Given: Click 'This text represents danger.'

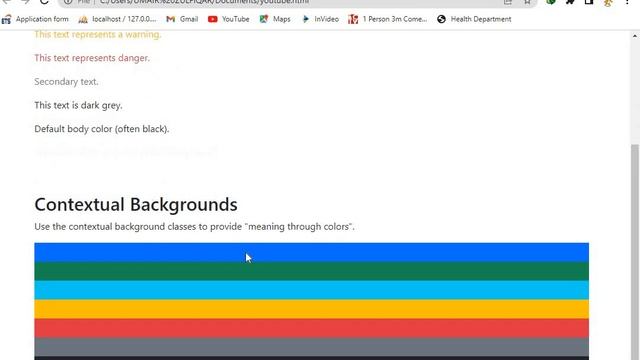Looking at the screenshot, I should click(92, 58).
